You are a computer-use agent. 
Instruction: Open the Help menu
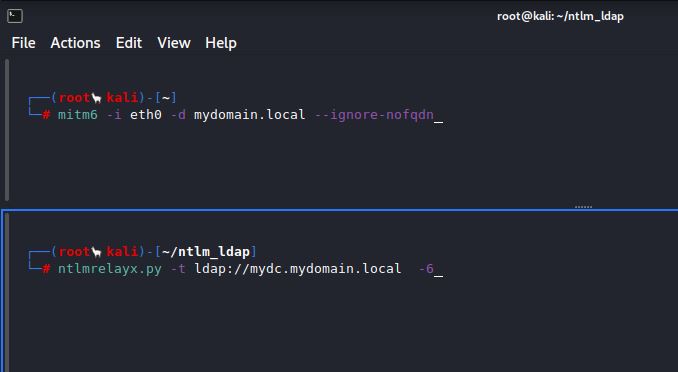tap(221, 43)
